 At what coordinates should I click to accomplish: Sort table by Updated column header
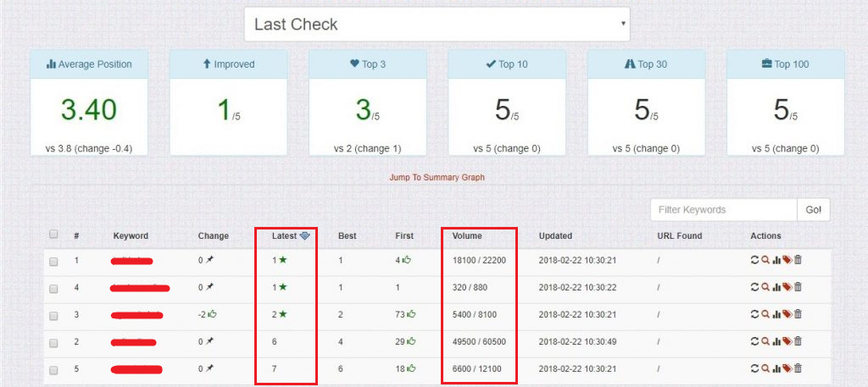[x=555, y=235]
